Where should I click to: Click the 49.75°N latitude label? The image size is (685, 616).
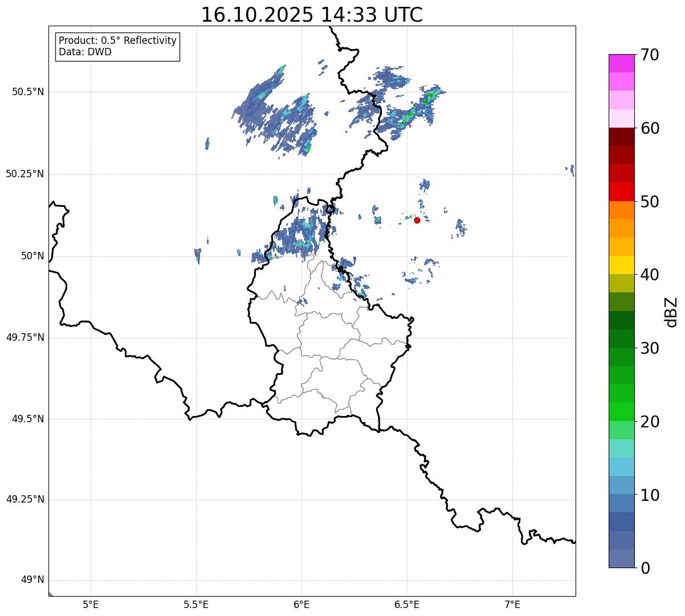pos(25,337)
